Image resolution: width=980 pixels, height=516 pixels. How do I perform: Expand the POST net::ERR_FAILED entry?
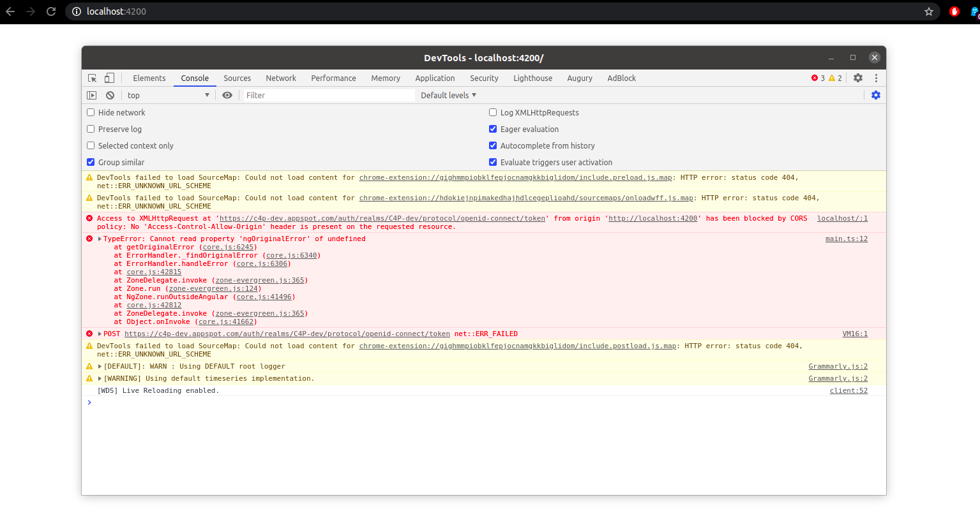pos(100,334)
